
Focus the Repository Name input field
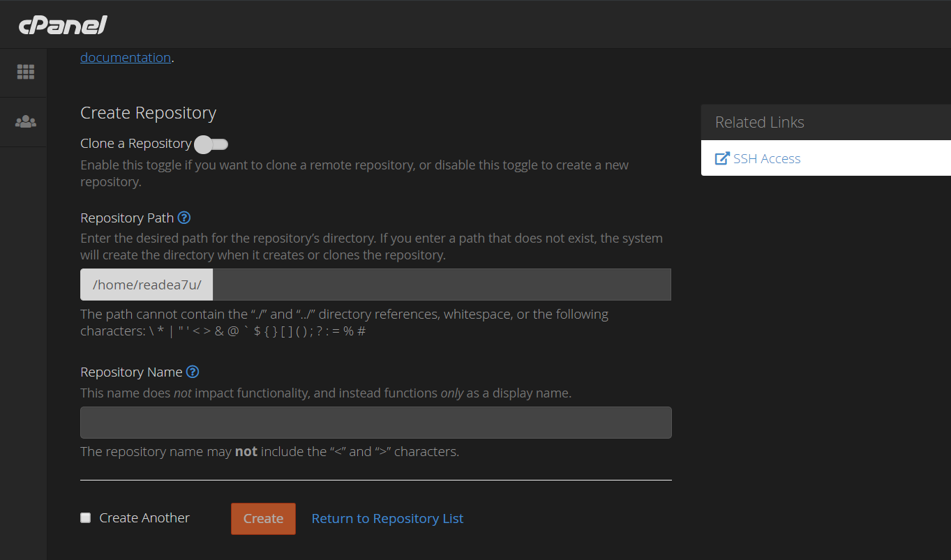tap(376, 423)
